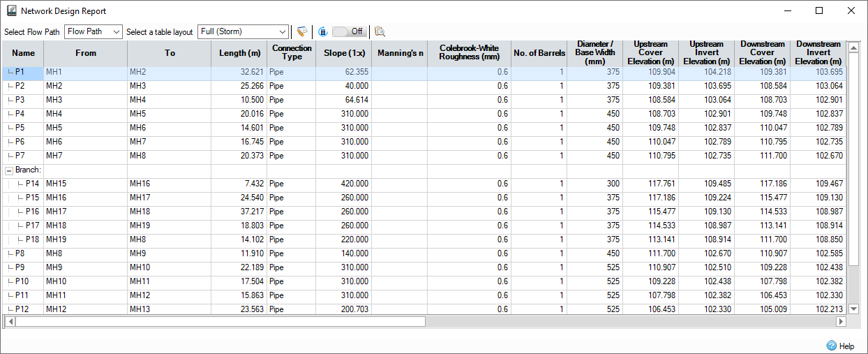Screen dimensions: 868x354
Task: Switch the Off toggle on
Action: point(349,31)
